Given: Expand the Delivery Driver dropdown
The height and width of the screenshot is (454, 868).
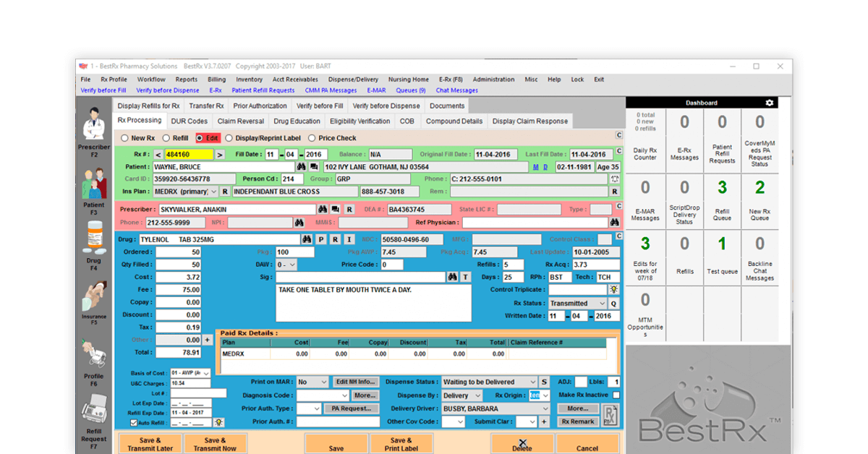Looking at the screenshot, I should [x=545, y=408].
